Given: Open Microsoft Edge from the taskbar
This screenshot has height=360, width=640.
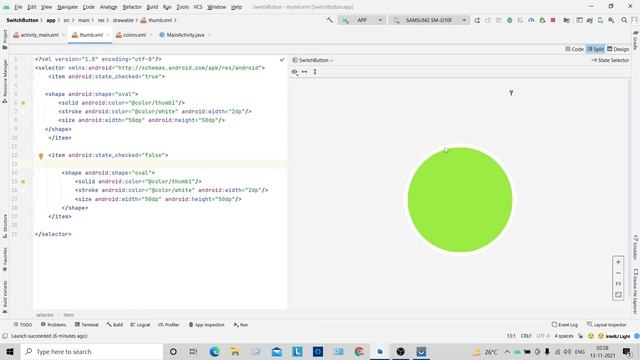Looking at the screenshot, I should (x=214, y=351).
